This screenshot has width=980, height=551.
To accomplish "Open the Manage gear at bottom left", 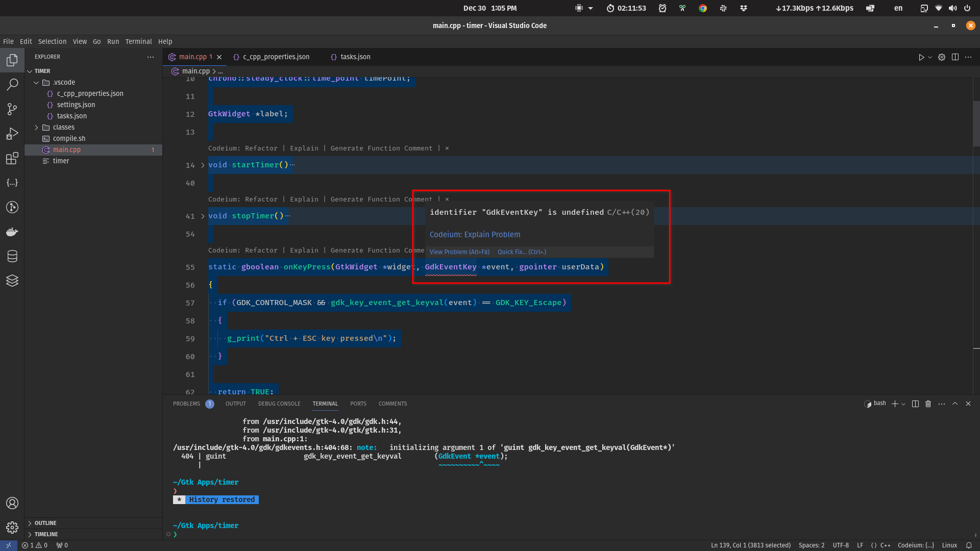I will click(12, 528).
